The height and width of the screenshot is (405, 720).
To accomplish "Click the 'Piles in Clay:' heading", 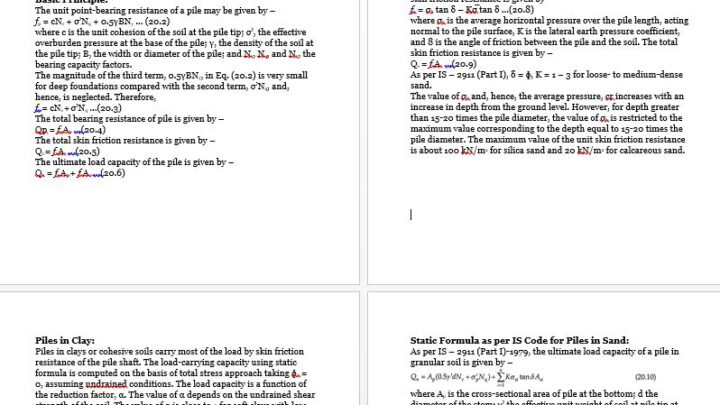I will [x=65, y=340].
